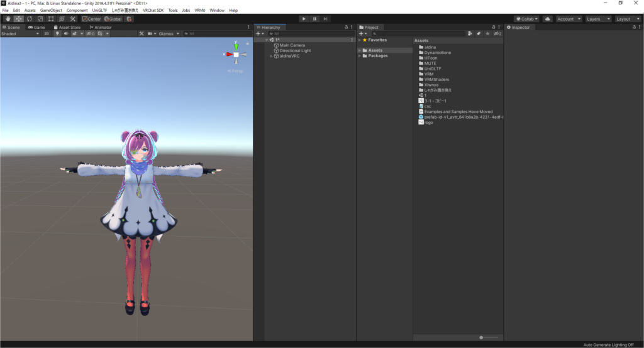Select the Hand tool in the toolbar
Viewport: 644px width, 348px height.
(8, 19)
